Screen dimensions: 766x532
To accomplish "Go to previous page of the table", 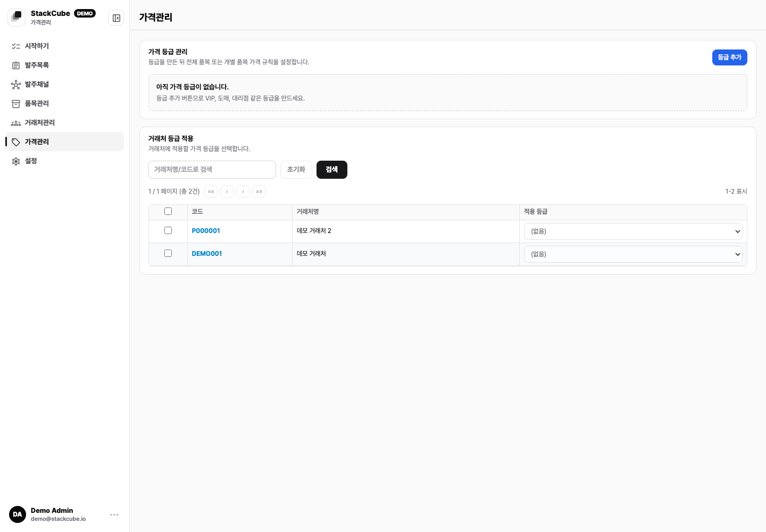I will tap(227, 192).
